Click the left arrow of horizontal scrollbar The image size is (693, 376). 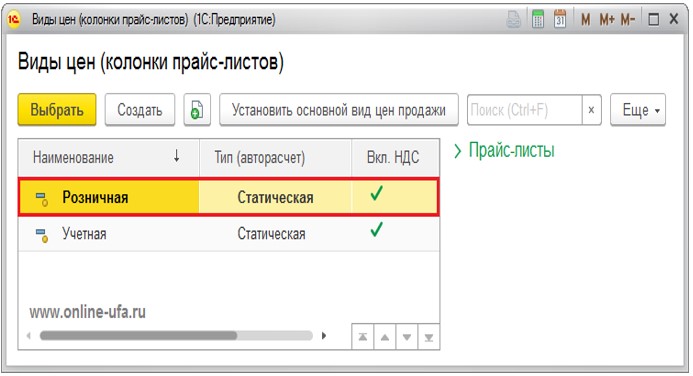[29, 336]
